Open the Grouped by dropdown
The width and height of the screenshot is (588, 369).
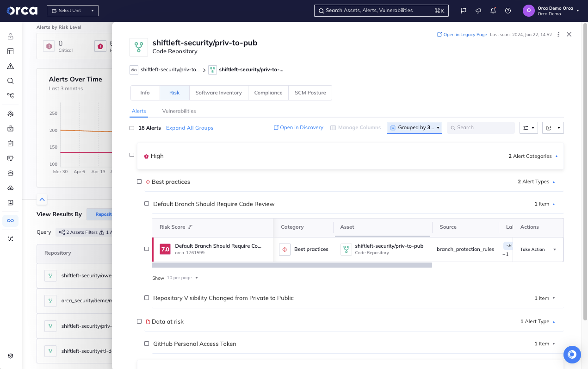point(415,128)
